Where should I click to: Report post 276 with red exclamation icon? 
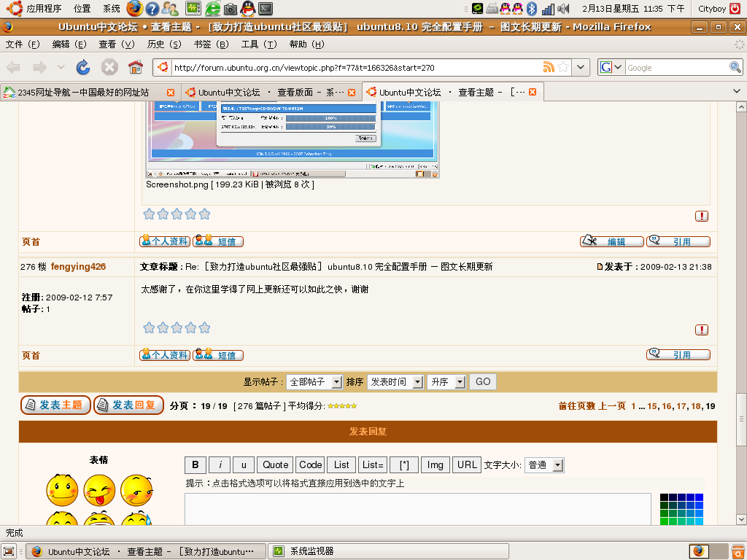click(701, 330)
